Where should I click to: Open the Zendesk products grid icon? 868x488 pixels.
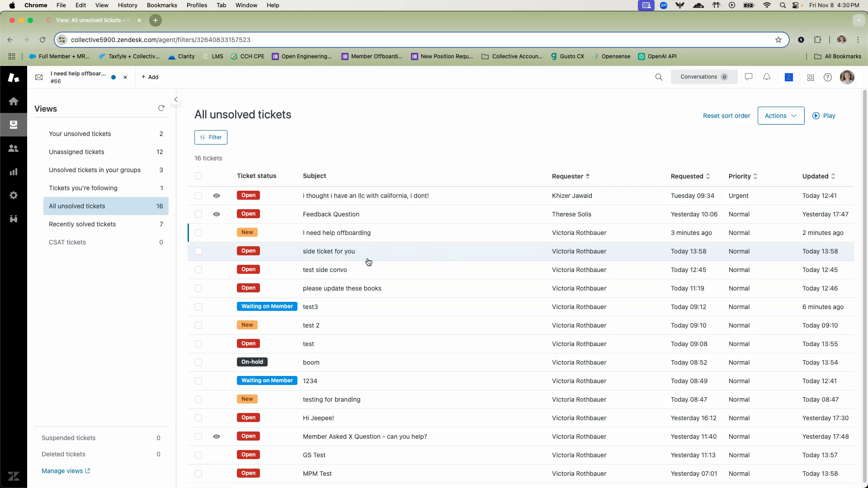click(811, 78)
